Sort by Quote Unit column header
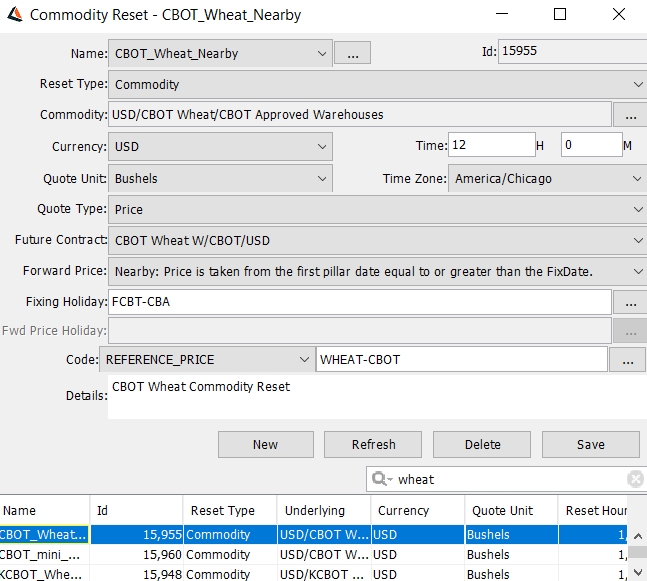 pyautogui.click(x=511, y=510)
